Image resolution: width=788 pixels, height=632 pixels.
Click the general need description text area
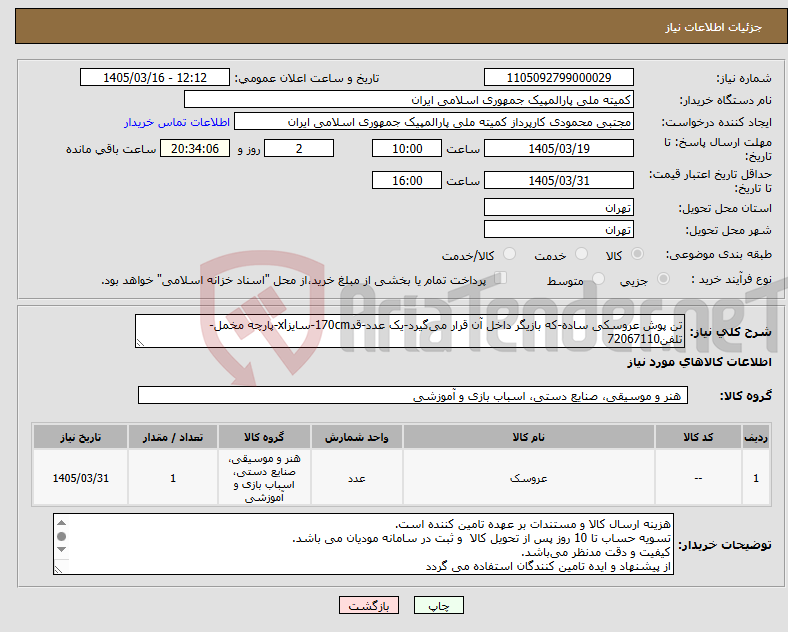point(410,332)
